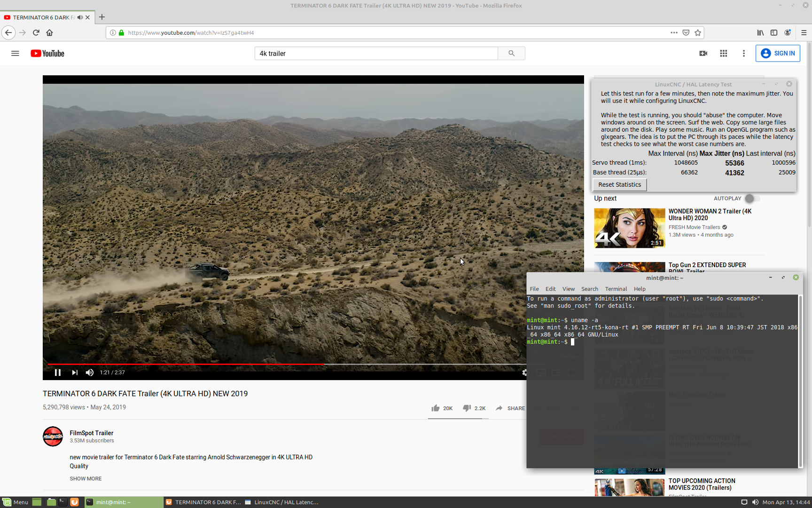812x508 pixels.
Task: Open the Firefox account icon
Action: tap(788, 32)
